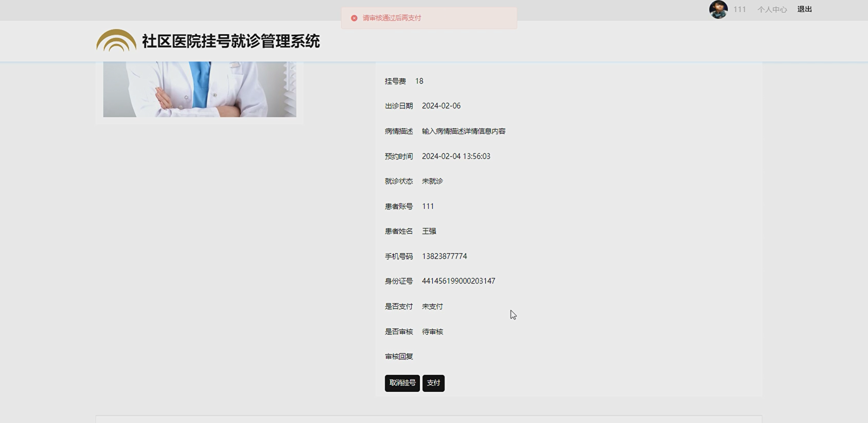Select the ID number 441456199000203147

(459, 281)
